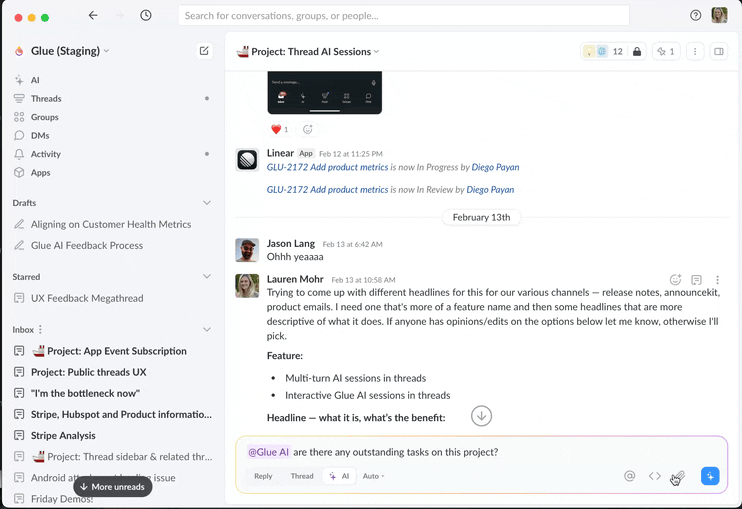This screenshot has width=742, height=509.
Task: Click the pinned items icon
Action: [x=664, y=52]
